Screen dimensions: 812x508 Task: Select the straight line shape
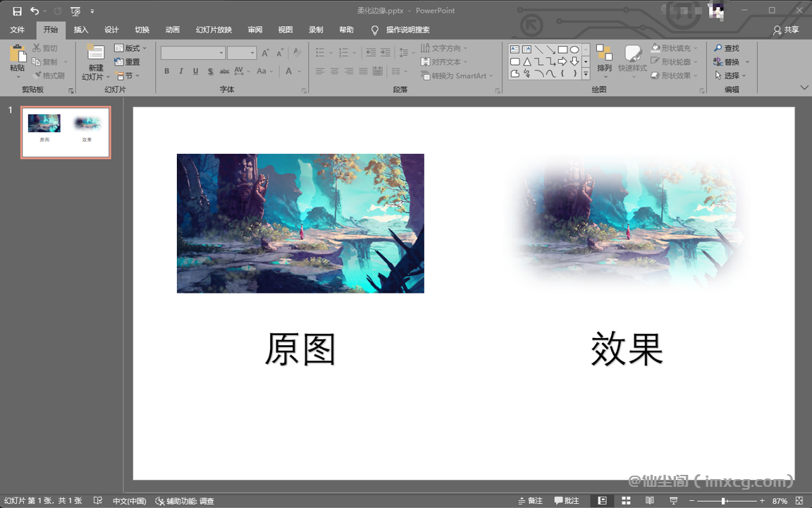[539, 50]
